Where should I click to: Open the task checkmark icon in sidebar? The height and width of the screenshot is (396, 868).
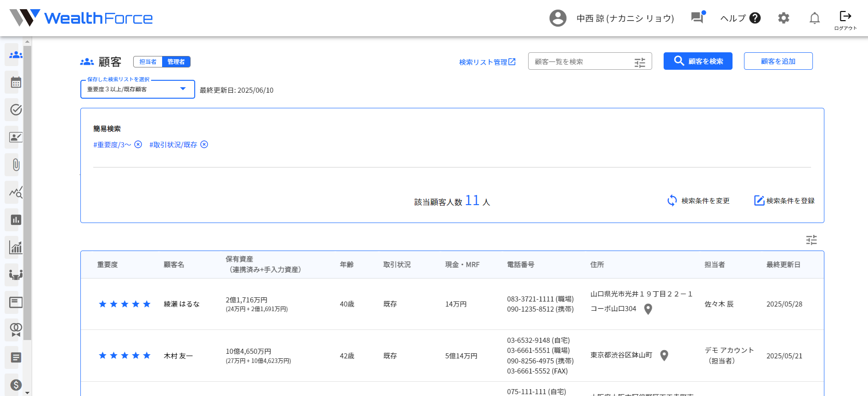16,110
